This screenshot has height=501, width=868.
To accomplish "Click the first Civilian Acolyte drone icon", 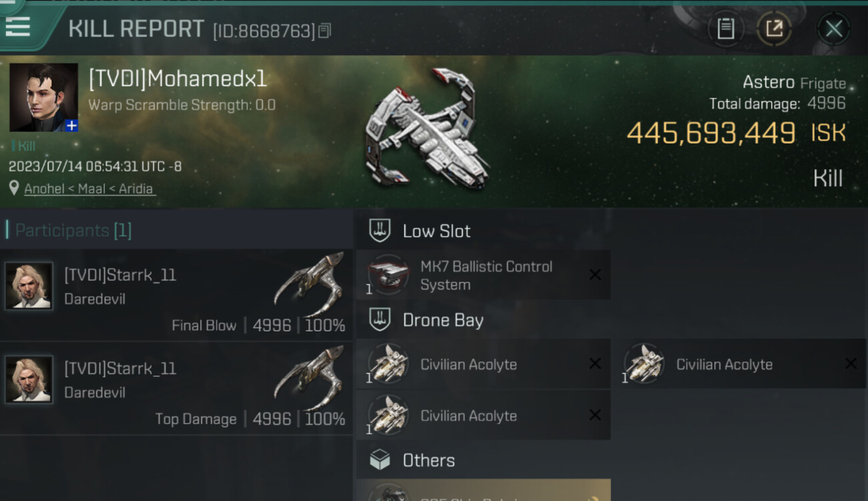I will point(388,364).
